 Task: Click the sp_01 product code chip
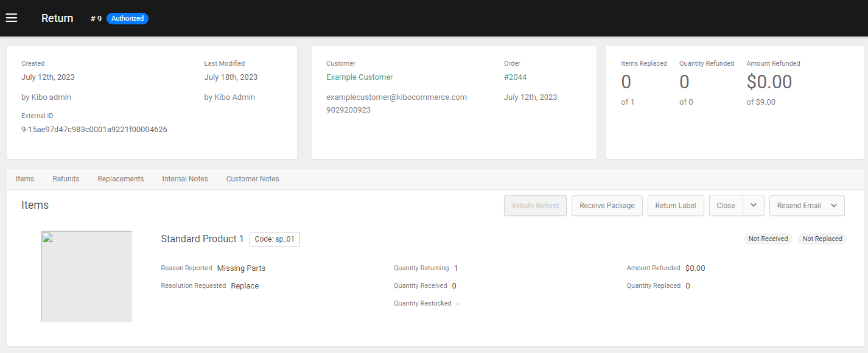click(x=275, y=239)
